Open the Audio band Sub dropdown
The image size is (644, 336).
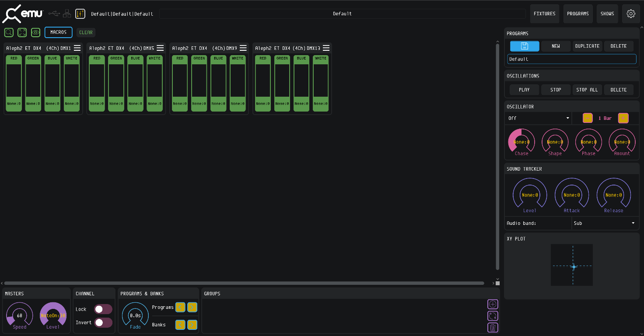click(x=605, y=223)
